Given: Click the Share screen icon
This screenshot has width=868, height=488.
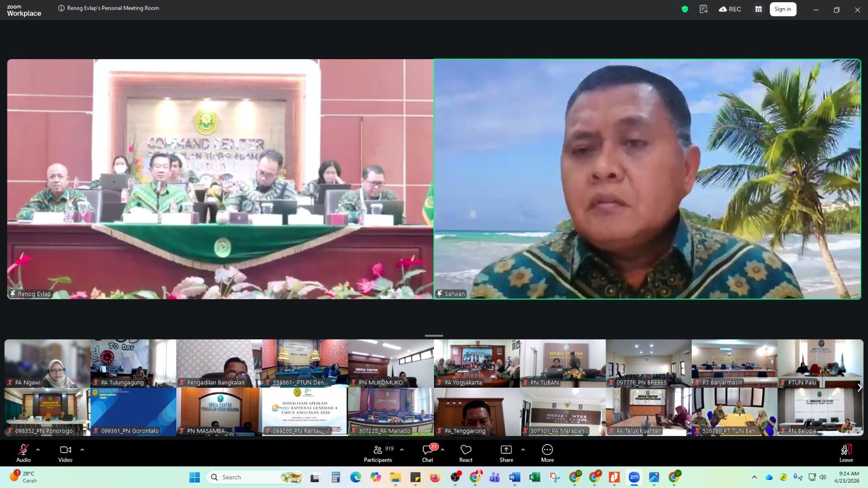Looking at the screenshot, I should (x=506, y=453).
